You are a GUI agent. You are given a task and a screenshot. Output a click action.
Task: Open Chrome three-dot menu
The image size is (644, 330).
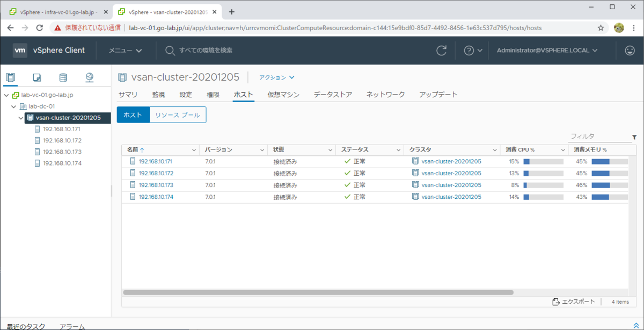(x=634, y=27)
